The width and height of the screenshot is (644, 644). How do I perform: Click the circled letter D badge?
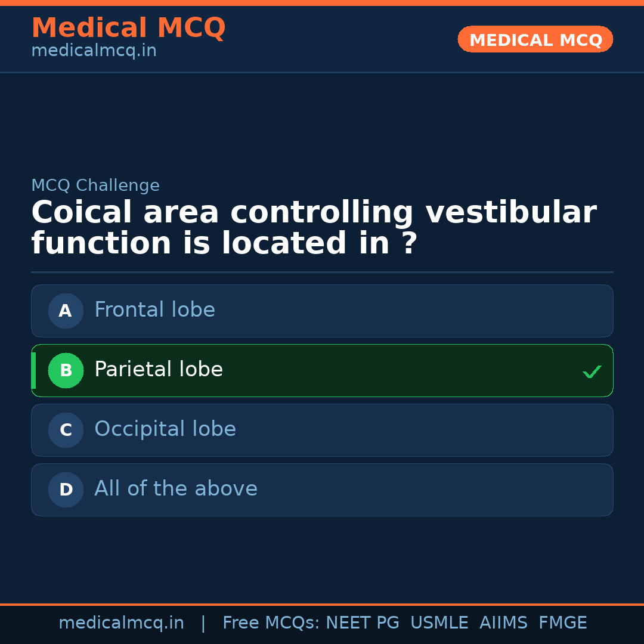(x=66, y=490)
